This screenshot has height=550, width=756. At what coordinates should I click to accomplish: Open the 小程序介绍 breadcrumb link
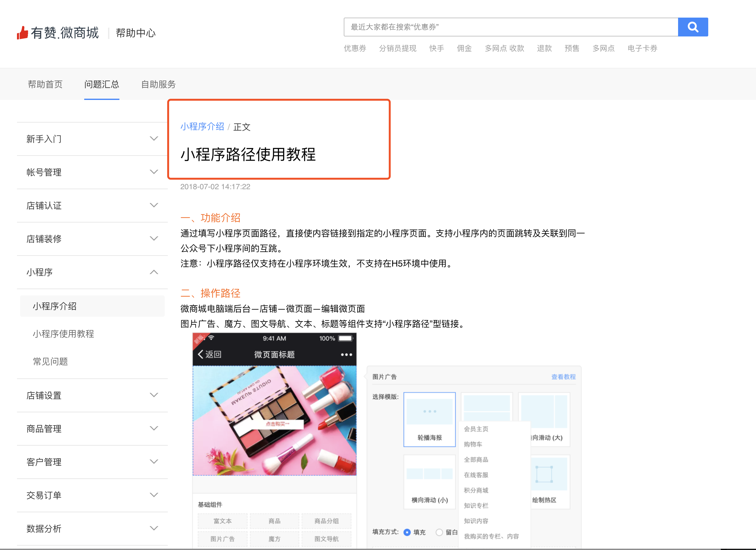pos(202,127)
